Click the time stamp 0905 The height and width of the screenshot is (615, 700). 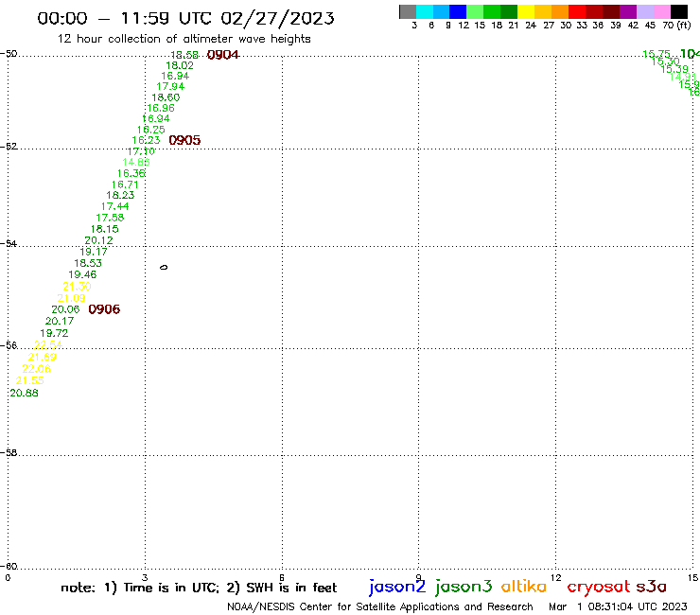tap(184, 140)
